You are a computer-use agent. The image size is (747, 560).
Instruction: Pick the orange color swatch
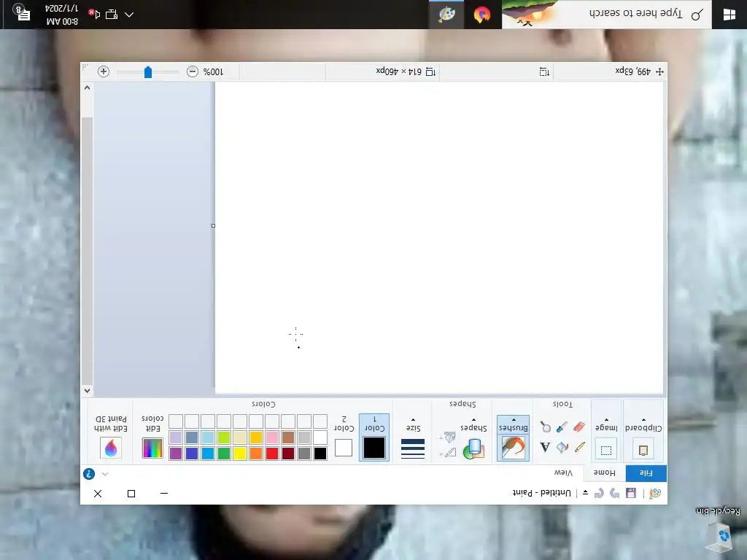coord(256,453)
